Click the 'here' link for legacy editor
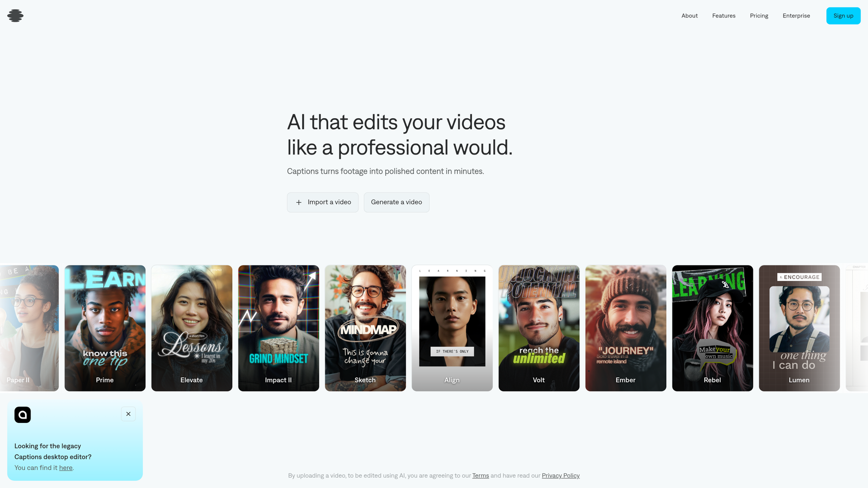Screen dimensions: 868x488 click(65, 467)
